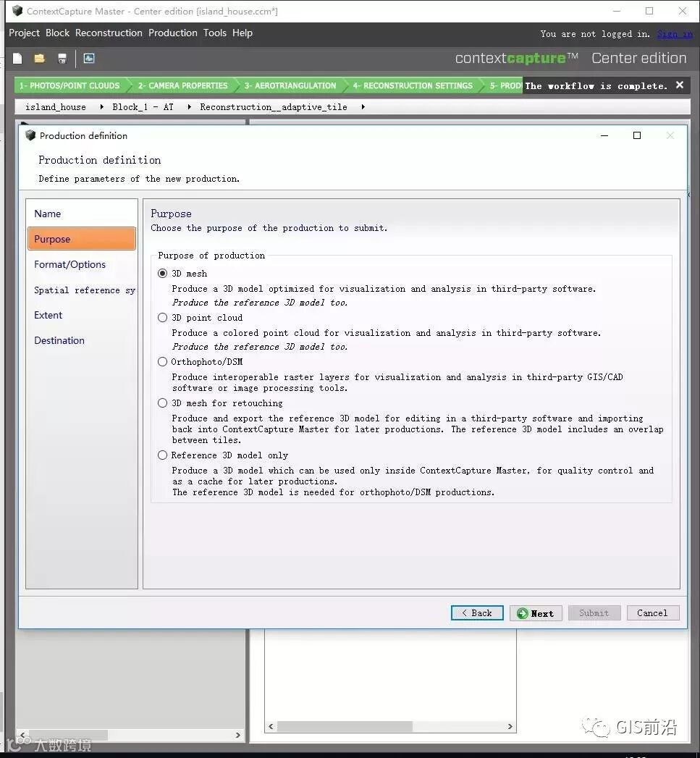Maximize the Production definition dialog
Viewport: 700px width, 758px height.
pyautogui.click(x=637, y=135)
